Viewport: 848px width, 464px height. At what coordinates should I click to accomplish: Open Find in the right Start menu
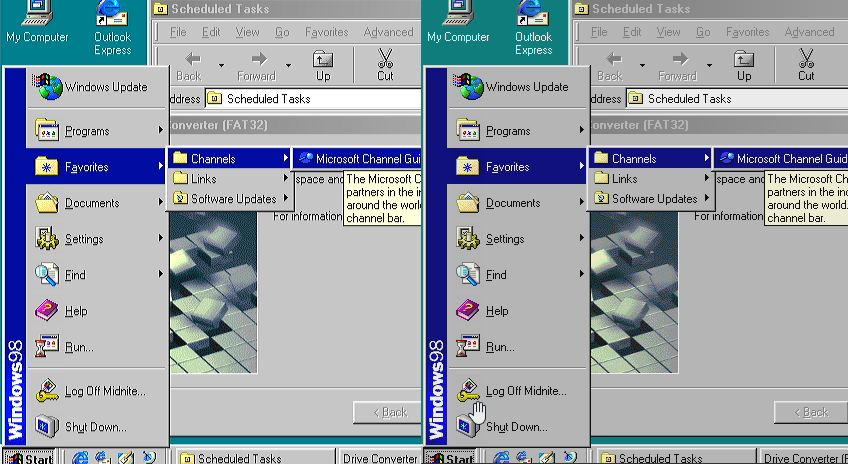pyautogui.click(x=495, y=275)
